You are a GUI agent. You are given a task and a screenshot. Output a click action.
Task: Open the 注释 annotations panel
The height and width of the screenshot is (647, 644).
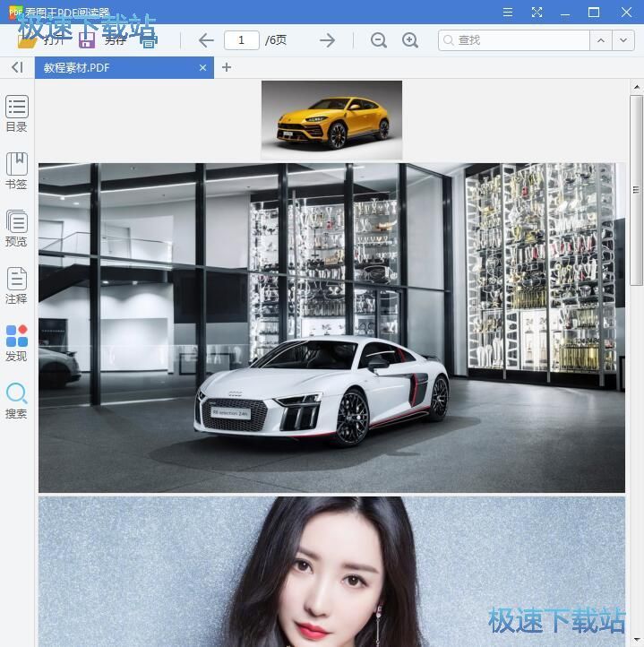pyautogui.click(x=16, y=286)
